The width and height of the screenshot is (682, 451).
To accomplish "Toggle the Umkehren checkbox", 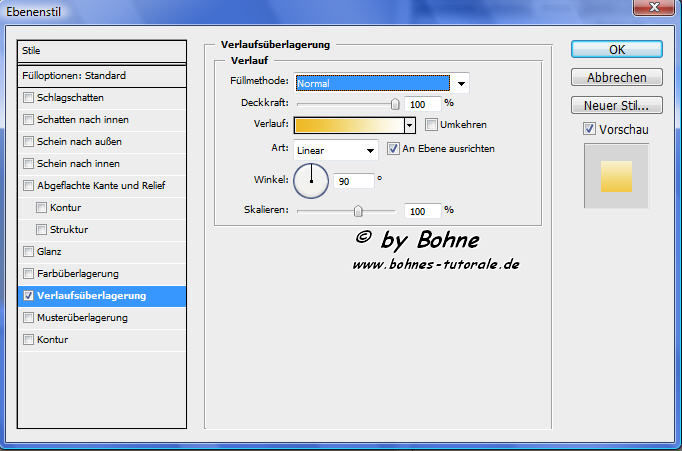I will click(x=432, y=125).
